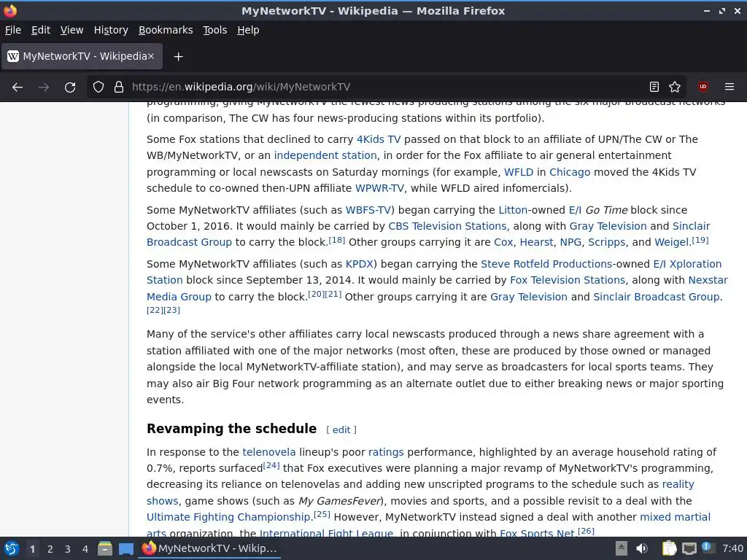The height and width of the screenshot is (560, 747).
Task: Open the Chicago link
Action: coord(570,172)
